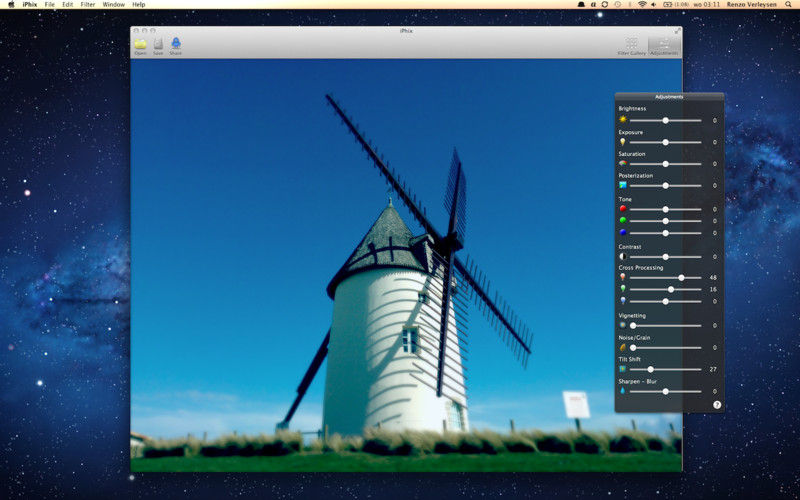
Task: Click the volume speaker icon in menu bar
Action: tap(654, 4)
